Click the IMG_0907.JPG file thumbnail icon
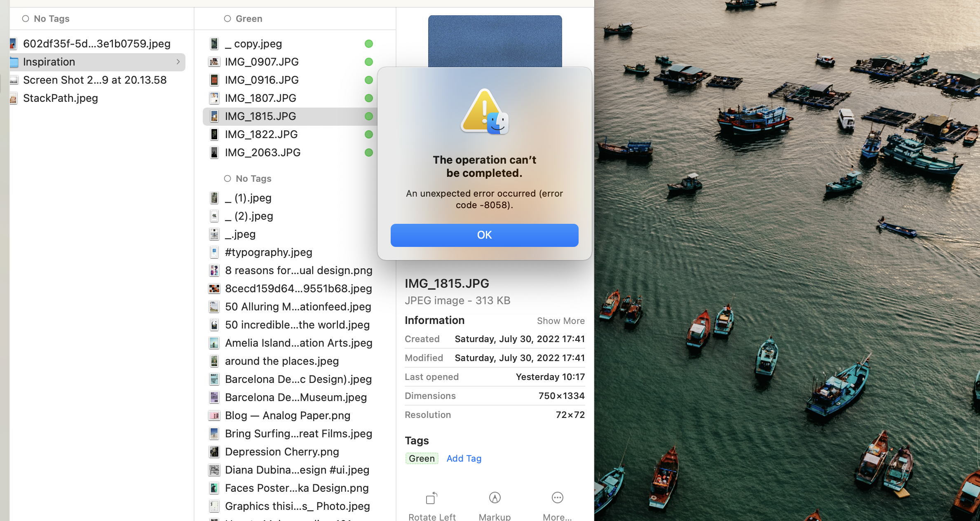The height and width of the screenshot is (521, 980). [x=214, y=62]
